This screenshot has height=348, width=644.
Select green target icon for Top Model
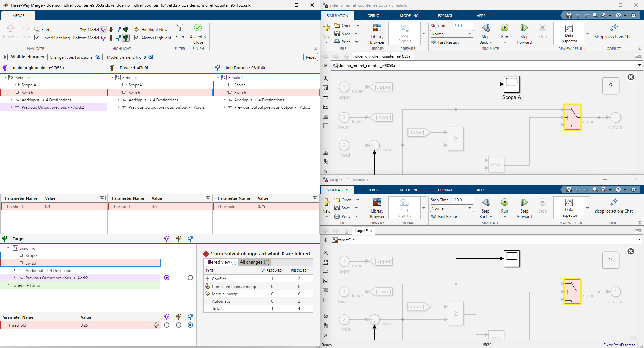tap(126, 30)
